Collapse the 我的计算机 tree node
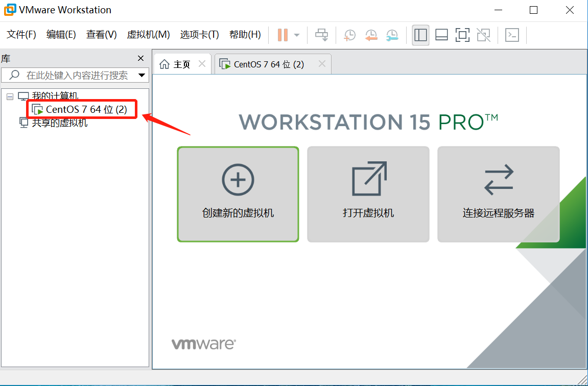Image resolution: width=588 pixels, height=386 pixels. coord(10,96)
